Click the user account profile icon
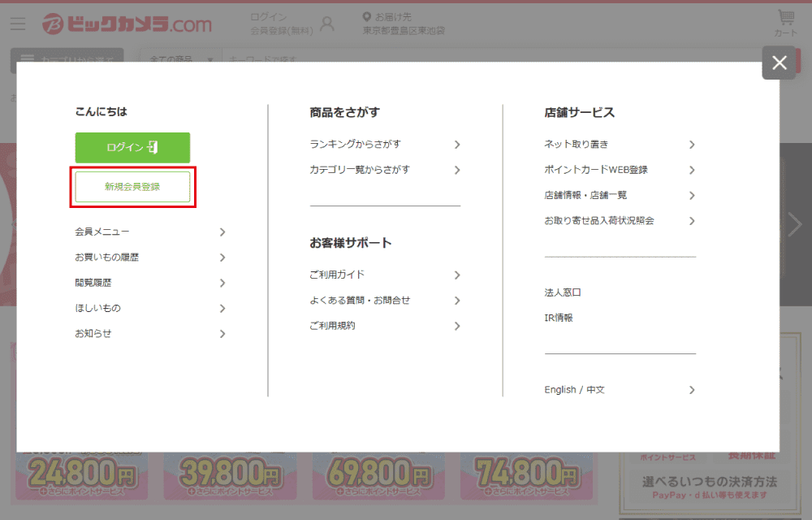The image size is (812, 520). click(x=327, y=24)
